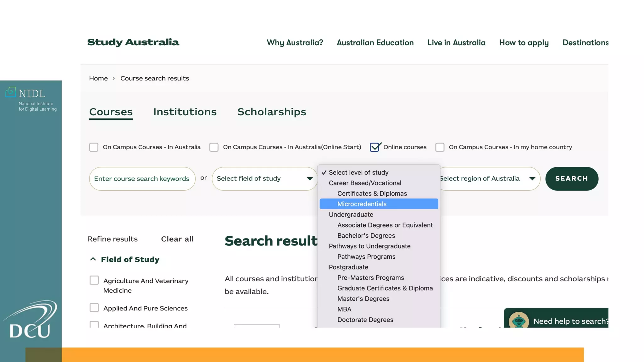Switch to the Institutions tab
This screenshot has width=644, height=362.
tap(185, 112)
